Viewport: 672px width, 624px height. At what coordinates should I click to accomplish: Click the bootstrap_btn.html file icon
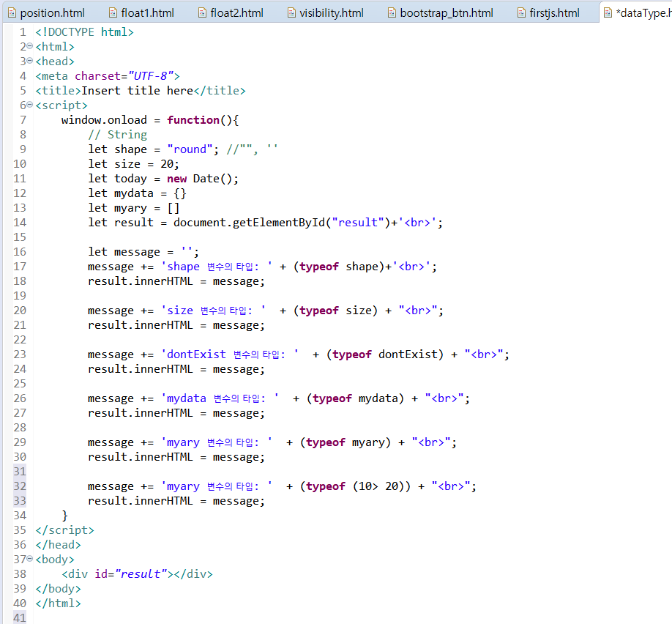392,13
